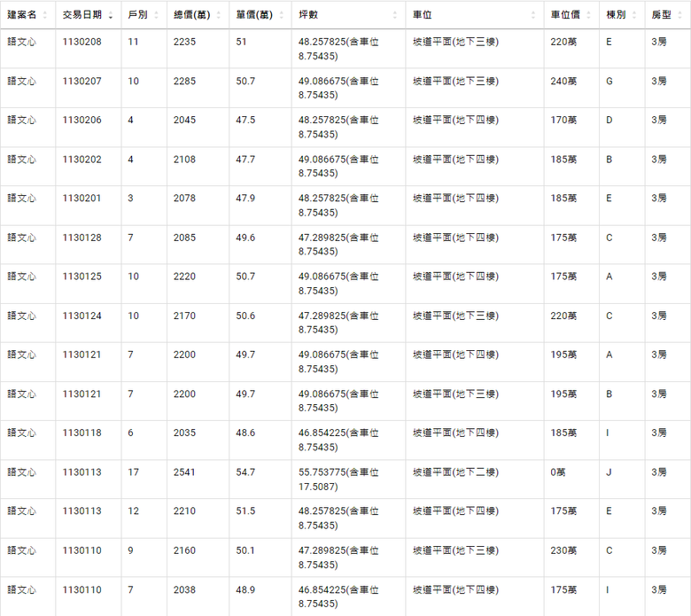Select unit price 47.9

pyautogui.click(x=245, y=198)
